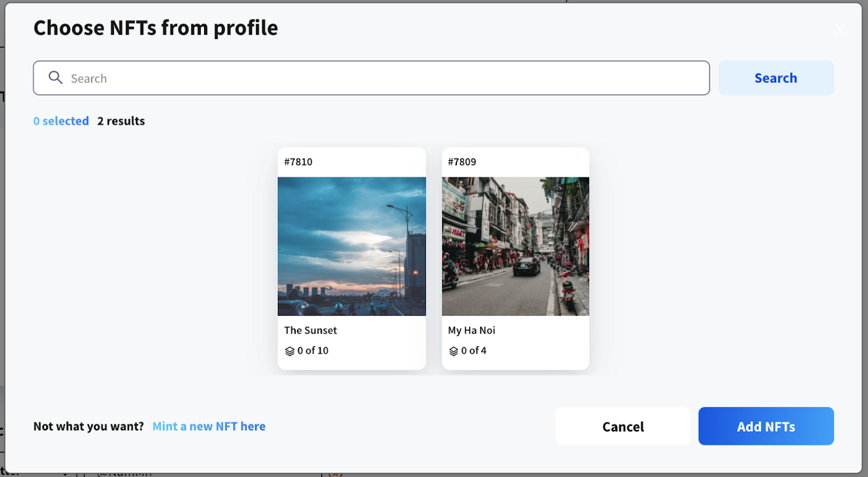Click the #7810 card ID label
This screenshot has height=477, width=868.
coord(298,162)
